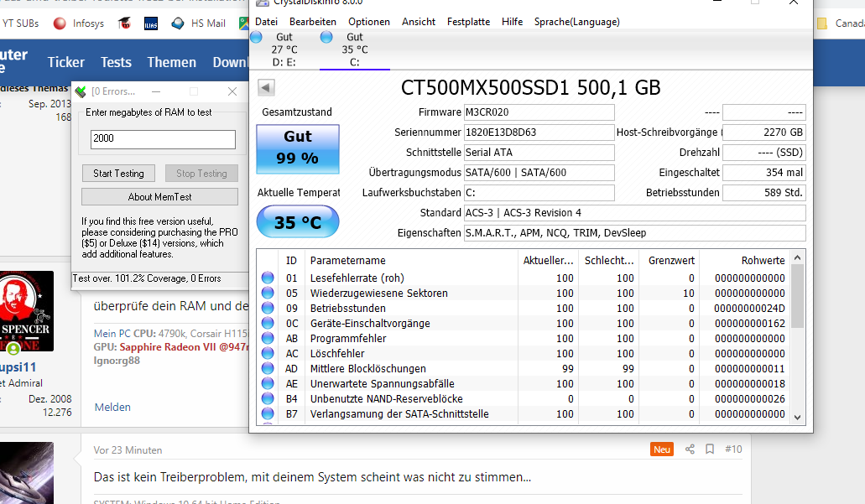Click the 35 °C temperature indicator
Viewport: 865px width, 504px height.
click(x=298, y=221)
